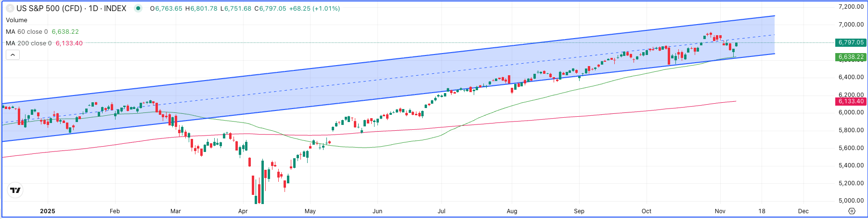The height and width of the screenshot is (219, 868).
Task: Click the green market status dot
Action: (138, 8)
